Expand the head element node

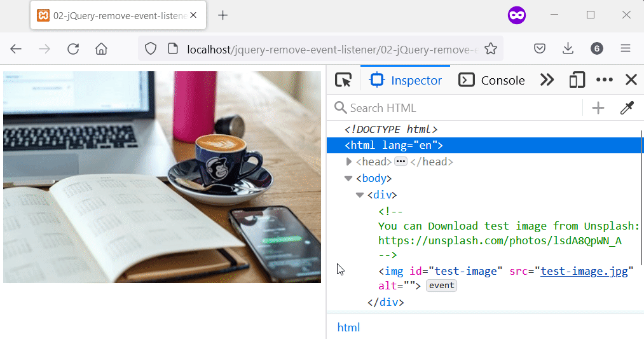[348, 162]
